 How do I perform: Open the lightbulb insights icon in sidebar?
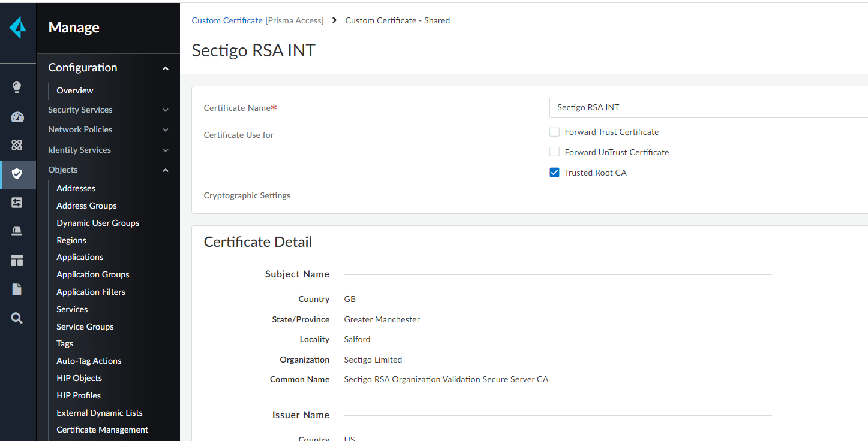tap(17, 88)
